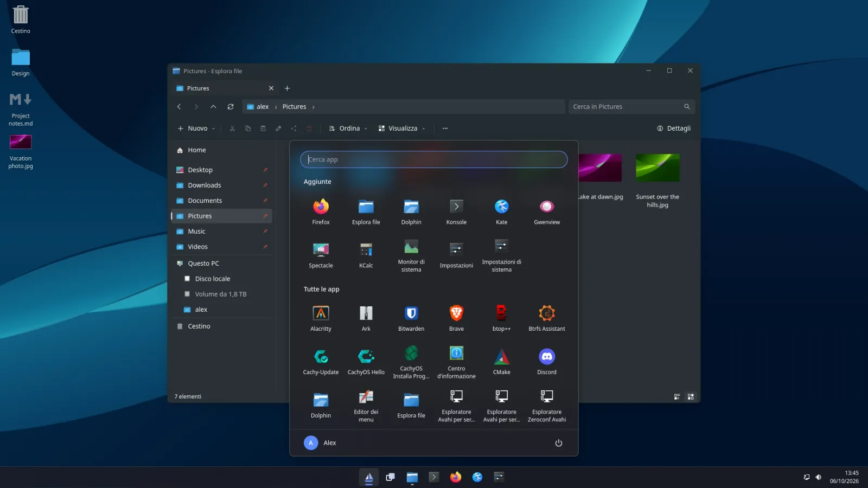This screenshot has width=868, height=488.
Task: Click the Cerca app search field
Action: pos(433,159)
